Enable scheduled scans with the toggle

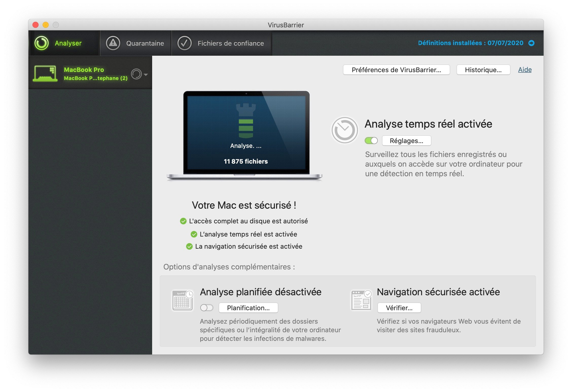click(207, 307)
